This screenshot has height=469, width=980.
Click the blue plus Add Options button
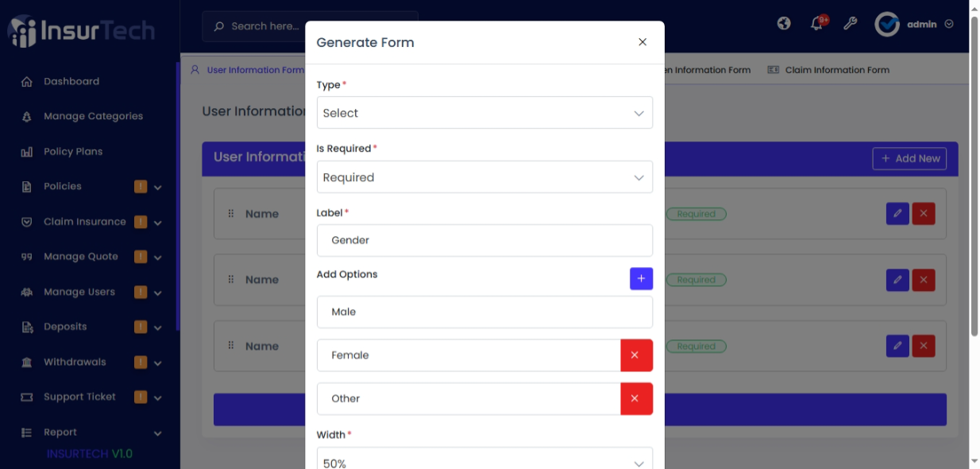pos(641,278)
